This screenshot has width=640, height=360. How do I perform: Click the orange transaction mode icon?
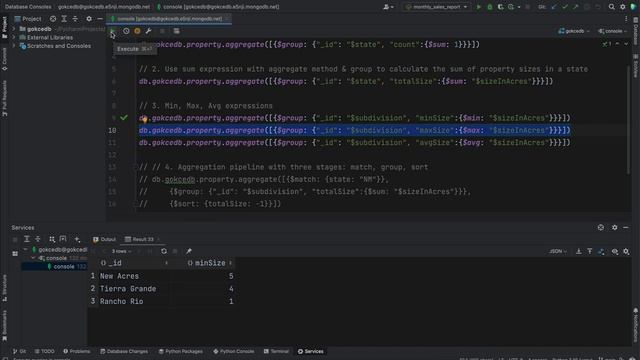click(137, 31)
